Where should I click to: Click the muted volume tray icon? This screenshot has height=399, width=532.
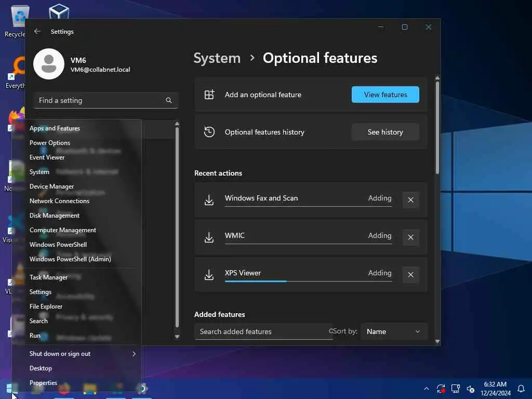[x=471, y=389]
